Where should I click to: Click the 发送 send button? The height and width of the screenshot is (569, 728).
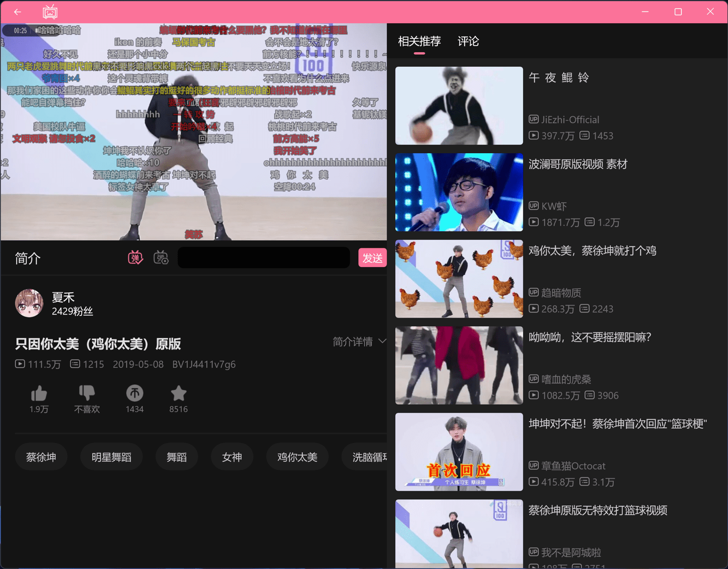(373, 257)
